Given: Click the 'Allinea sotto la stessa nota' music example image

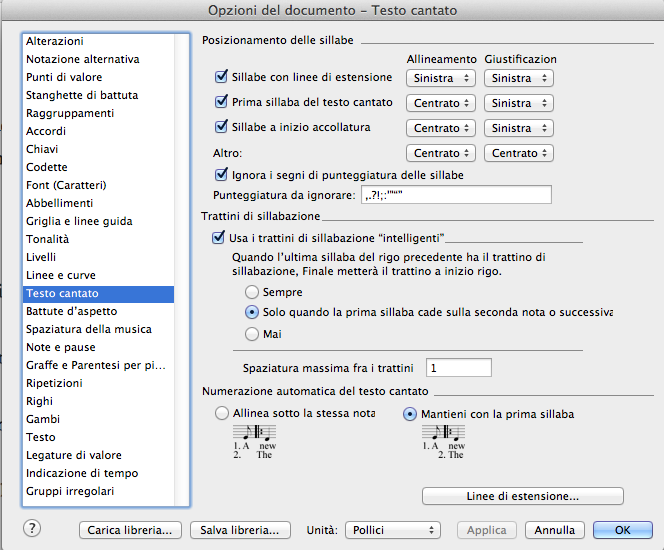Looking at the screenshot, I should point(254,441).
